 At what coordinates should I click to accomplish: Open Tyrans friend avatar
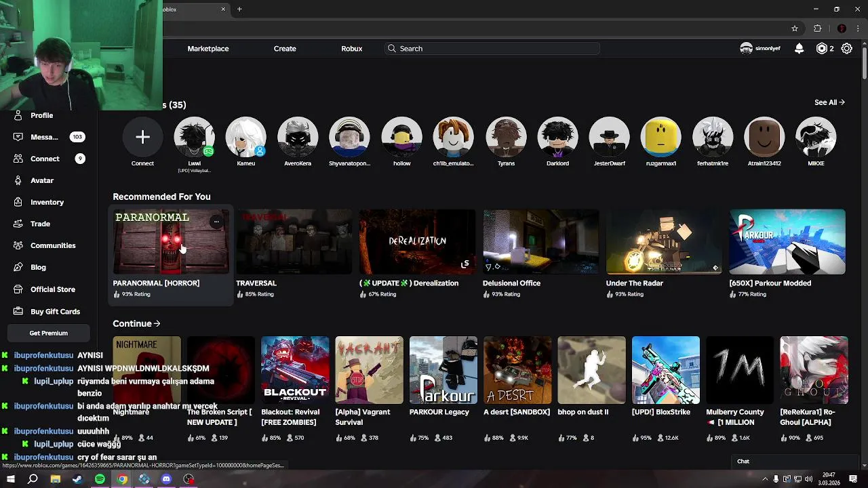pos(506,138)
